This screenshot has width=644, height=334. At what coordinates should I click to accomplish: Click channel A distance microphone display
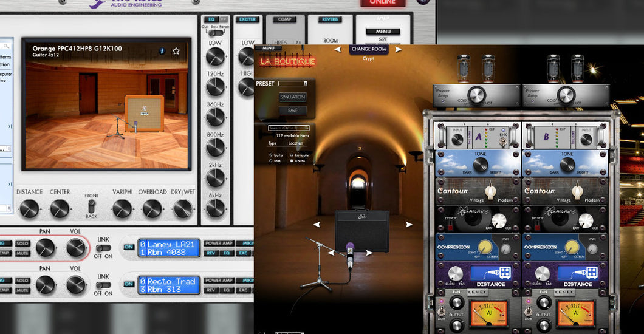coord(490,273)
